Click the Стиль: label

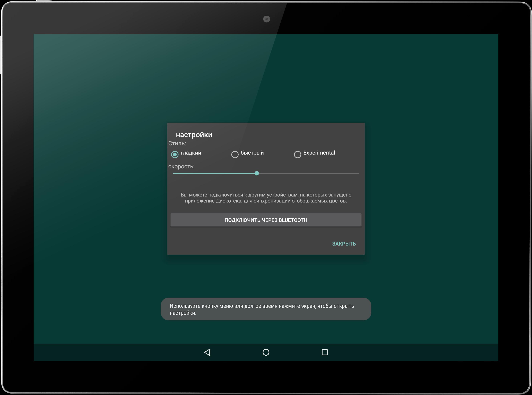point(177,143)
